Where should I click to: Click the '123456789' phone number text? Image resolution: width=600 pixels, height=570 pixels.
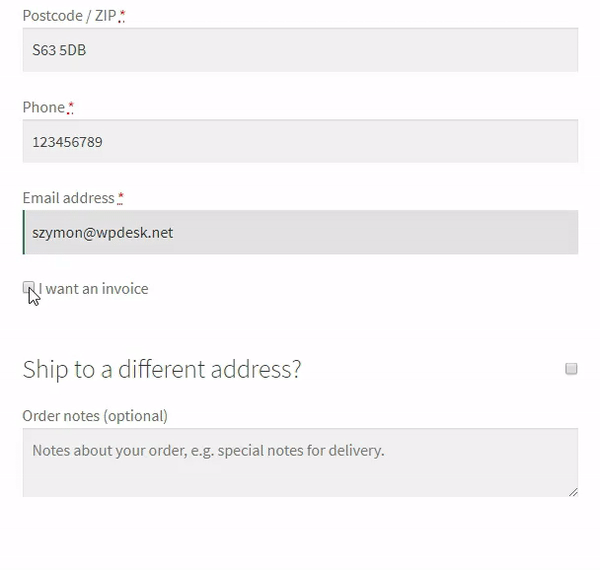pyautogui.click(x=67, y=142)
